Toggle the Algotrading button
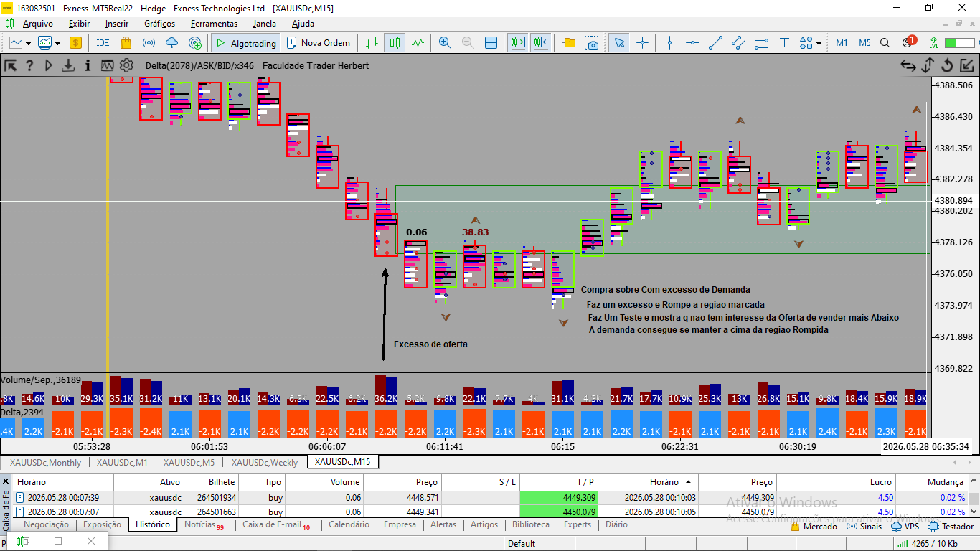The height and width of the screenshot is (551, 980). coord(245,43)
